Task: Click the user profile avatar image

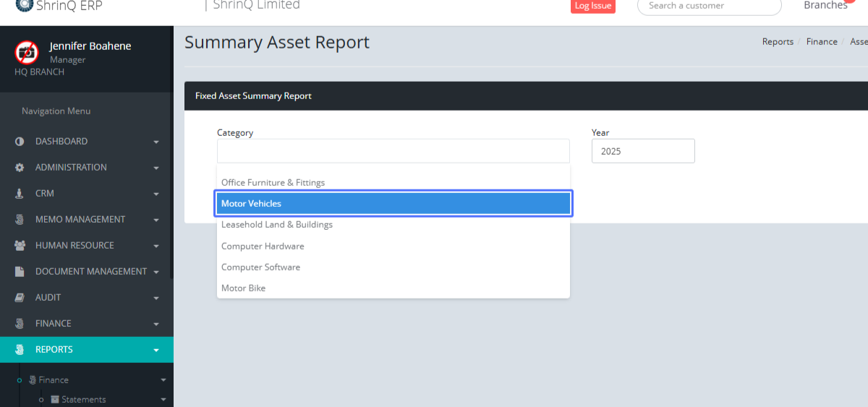Action: click(27, 52)
